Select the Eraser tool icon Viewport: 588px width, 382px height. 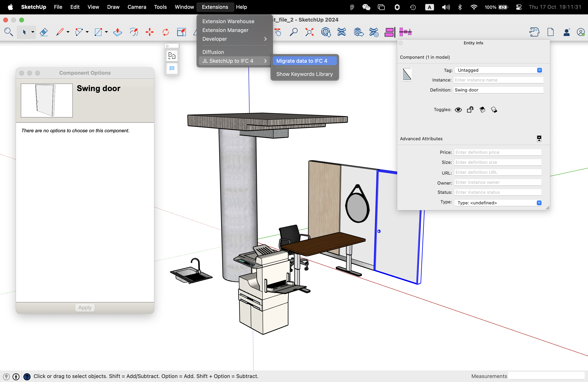43,32
